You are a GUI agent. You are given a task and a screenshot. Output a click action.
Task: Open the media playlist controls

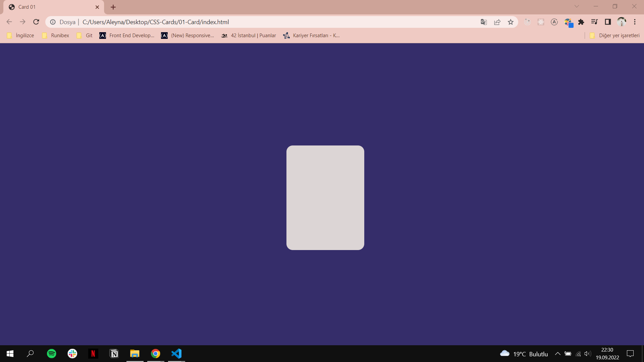594,22
